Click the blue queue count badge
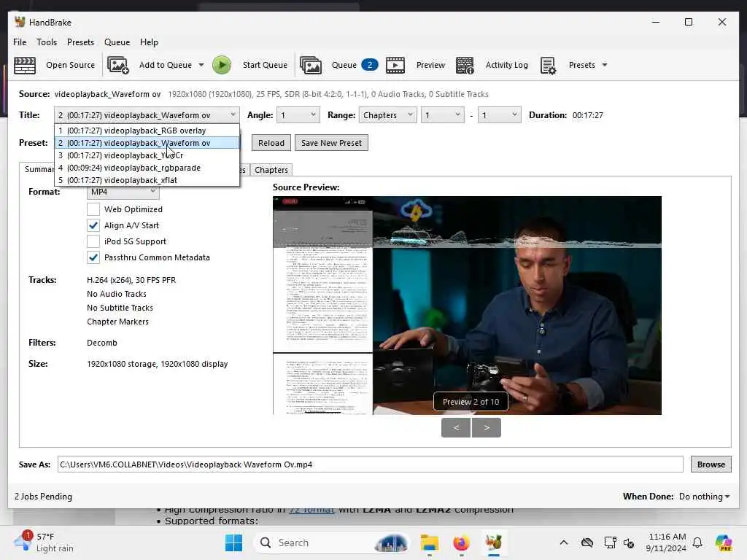 coord(370,65)
